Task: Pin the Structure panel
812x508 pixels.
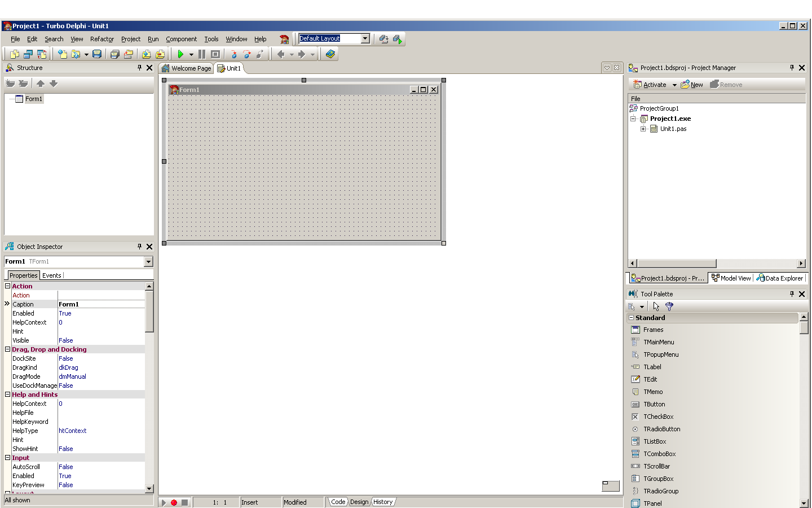Action: click(x=140, y=68)
